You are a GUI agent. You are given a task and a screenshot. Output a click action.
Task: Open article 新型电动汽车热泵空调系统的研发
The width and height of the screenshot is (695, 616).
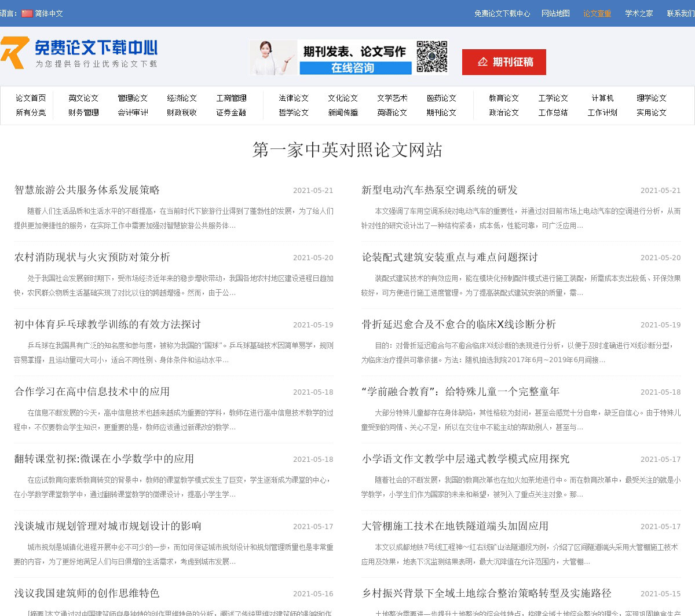(x=440, y=190)
